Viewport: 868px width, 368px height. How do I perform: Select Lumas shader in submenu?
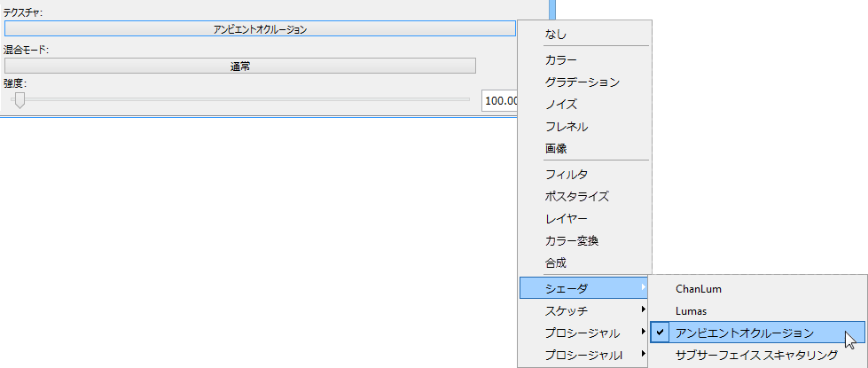(757, 311)
